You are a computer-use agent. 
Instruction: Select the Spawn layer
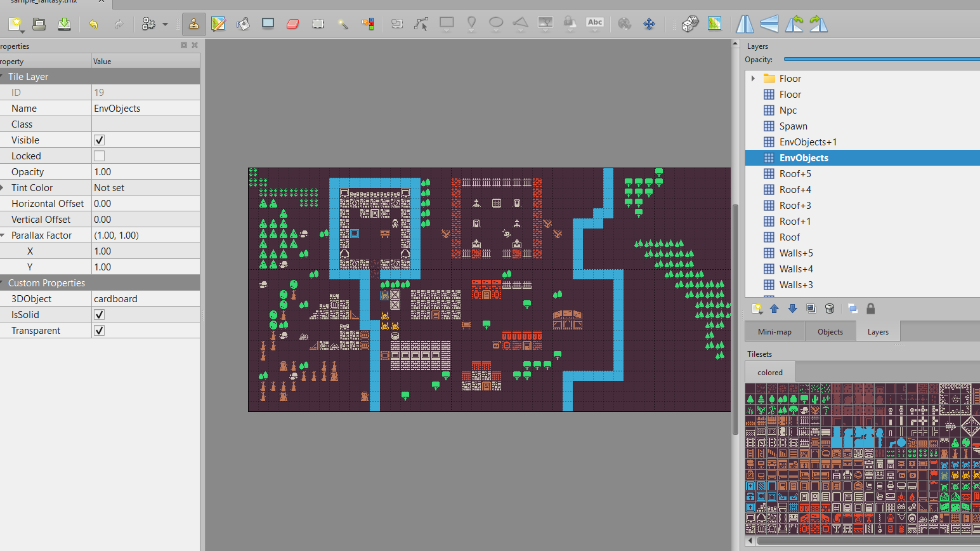863,126
